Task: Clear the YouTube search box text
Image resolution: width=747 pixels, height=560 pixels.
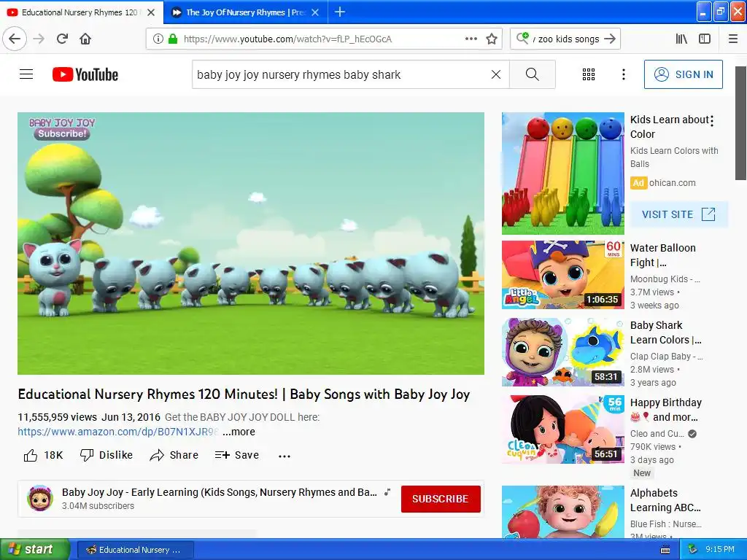Action: (x=496, y=74)
